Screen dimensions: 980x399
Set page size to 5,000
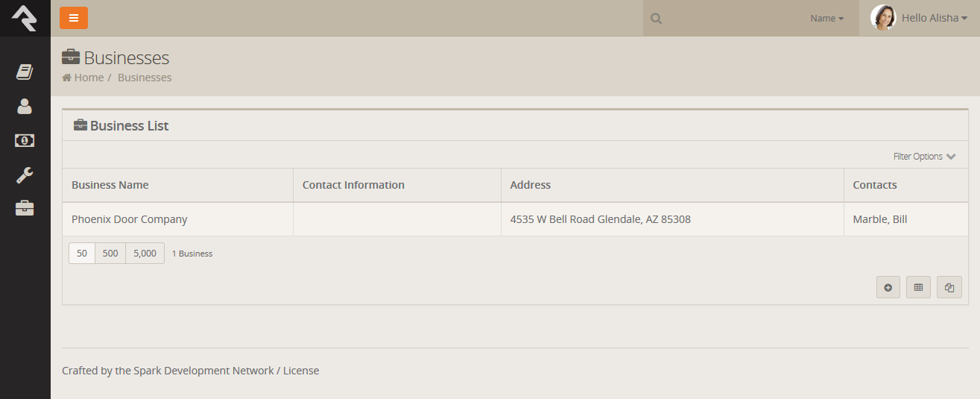click(145, 254)
